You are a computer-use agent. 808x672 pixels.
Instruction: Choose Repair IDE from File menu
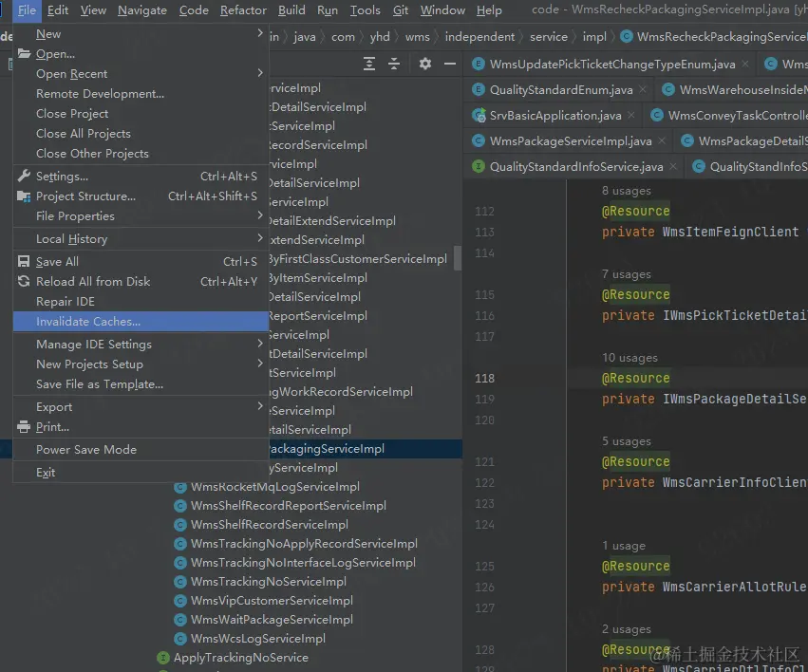(141, 301)
